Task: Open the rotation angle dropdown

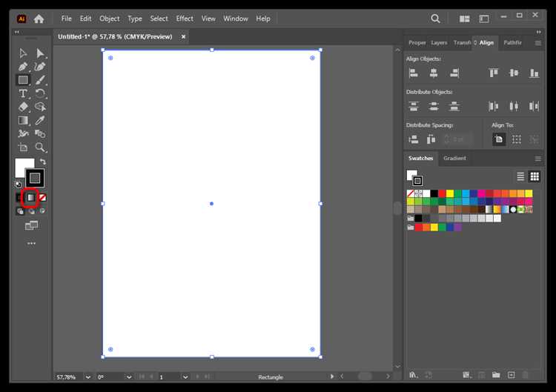Action: pyautogui.click(x=130, y=377)
